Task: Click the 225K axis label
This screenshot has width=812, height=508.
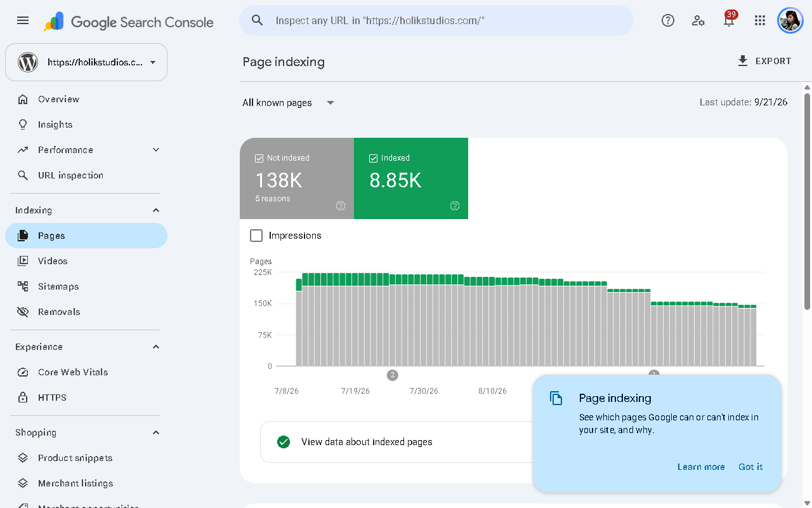Action: (x=261, y=272)
